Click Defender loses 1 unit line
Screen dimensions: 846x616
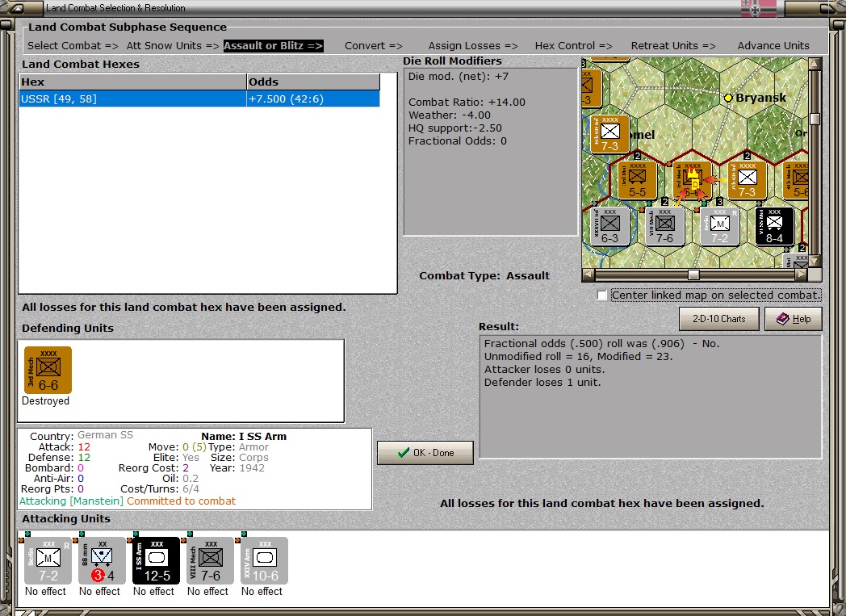click(542, 383)
